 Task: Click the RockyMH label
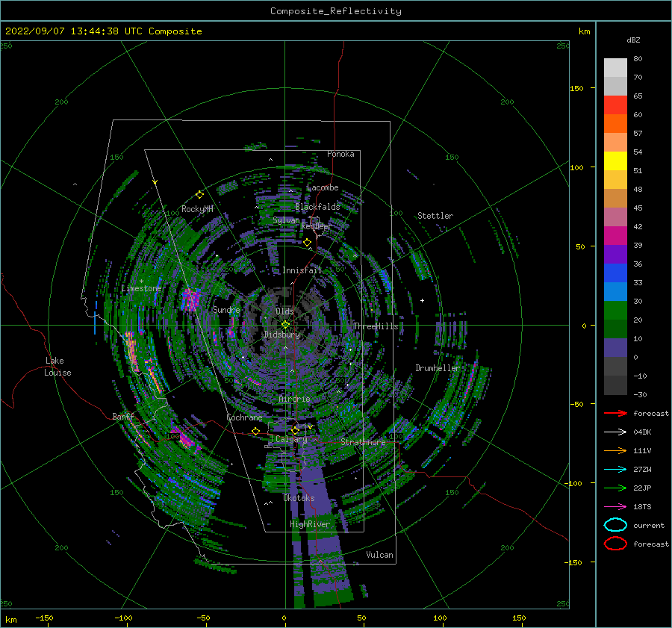click(197, 209)
